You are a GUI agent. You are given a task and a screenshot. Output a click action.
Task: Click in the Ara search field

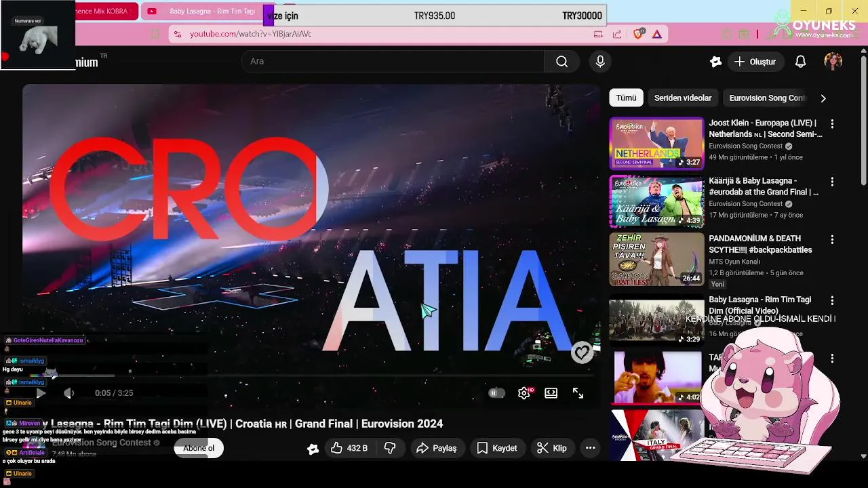(x=393, y=62)
